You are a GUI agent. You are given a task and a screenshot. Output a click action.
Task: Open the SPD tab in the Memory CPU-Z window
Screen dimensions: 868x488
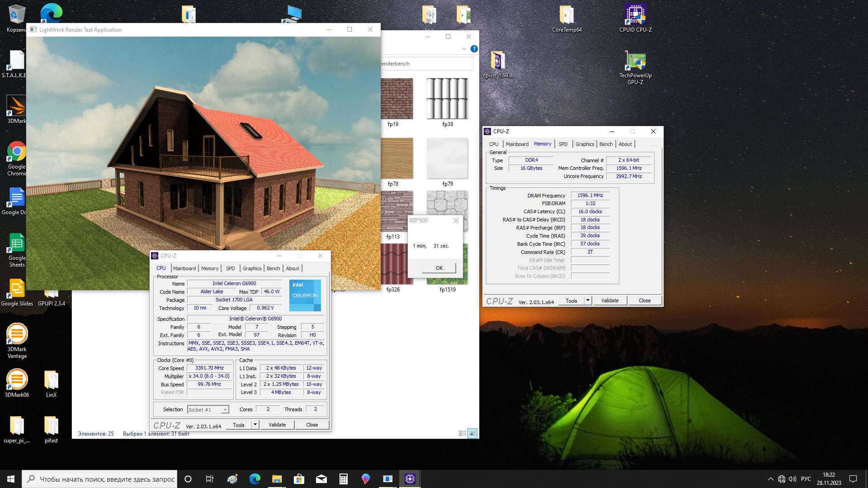[x=563, y=144]
